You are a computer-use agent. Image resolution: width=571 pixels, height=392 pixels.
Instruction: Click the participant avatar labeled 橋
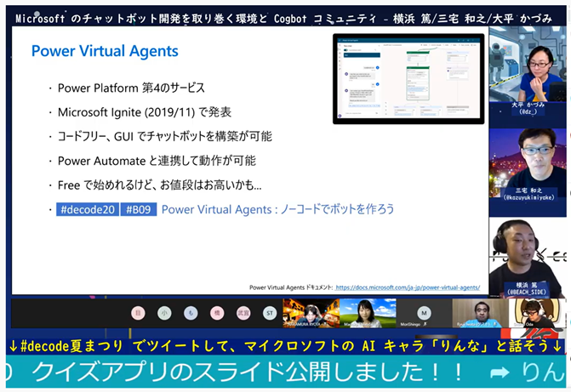217,313
